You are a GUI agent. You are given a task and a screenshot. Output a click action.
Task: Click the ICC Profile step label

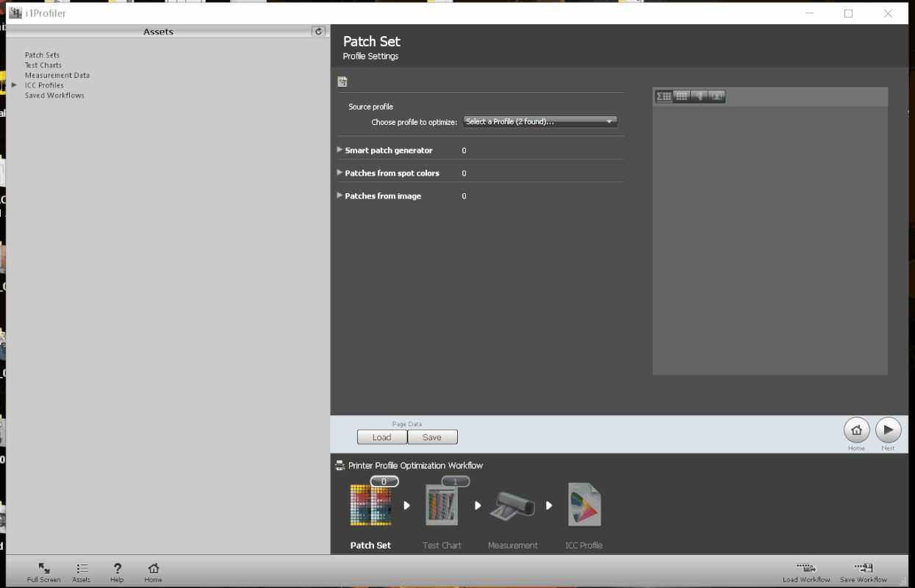(x=584, y=545)
